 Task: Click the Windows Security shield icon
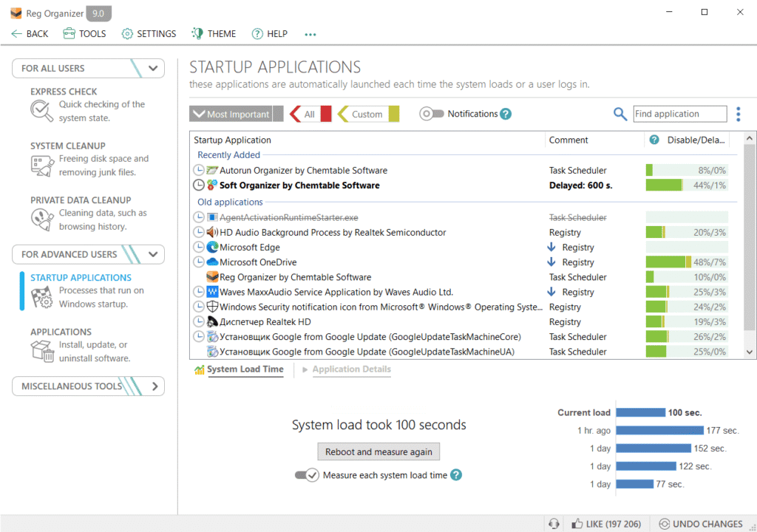coord(212,307)
